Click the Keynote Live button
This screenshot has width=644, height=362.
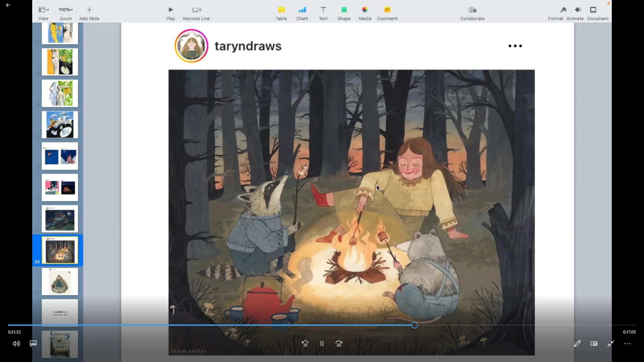point(196,10)
